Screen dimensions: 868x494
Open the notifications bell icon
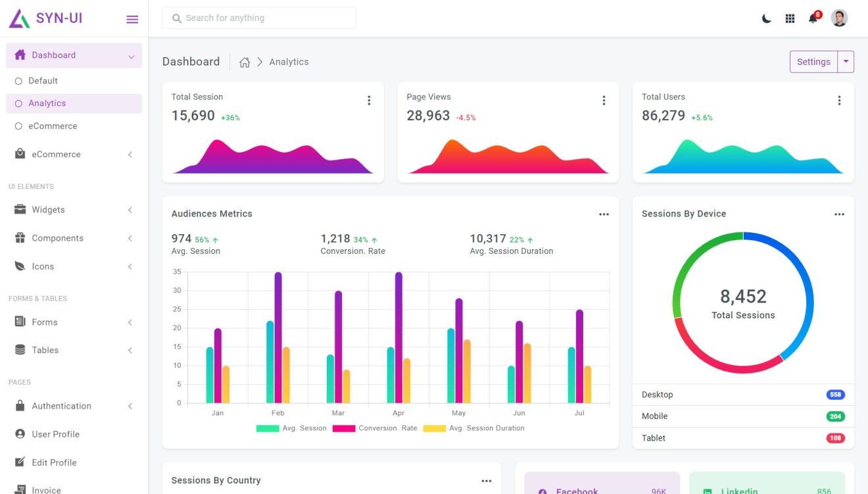(x=813, y=18)
